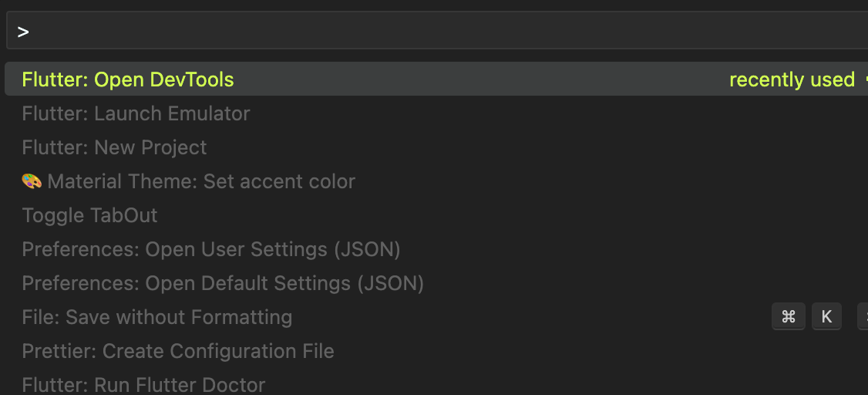Click the recently used label
Screen dimensions: 868x395
pyautogui.click(x=792, y=79)
